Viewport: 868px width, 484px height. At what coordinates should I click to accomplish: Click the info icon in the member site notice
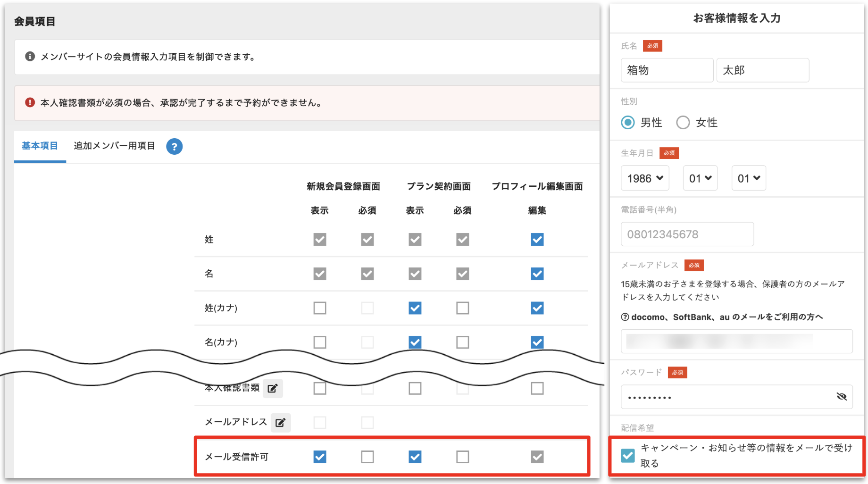(x=30, y=57)
